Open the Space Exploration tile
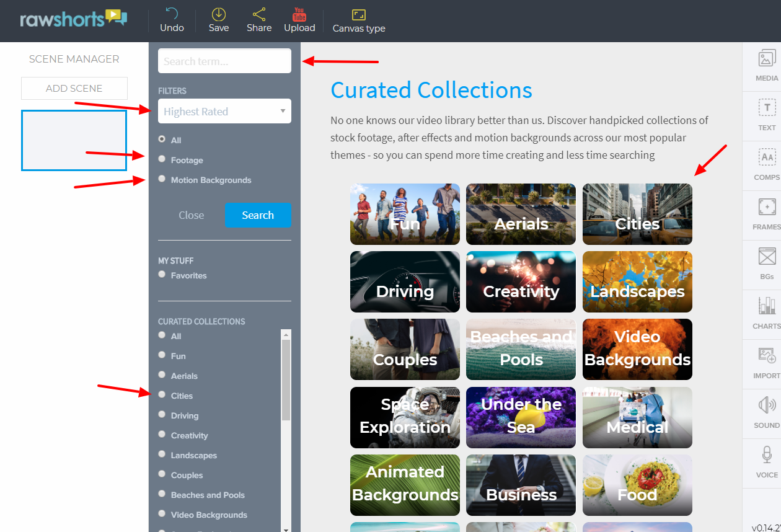Screen dimensions: 781x532 405,417
